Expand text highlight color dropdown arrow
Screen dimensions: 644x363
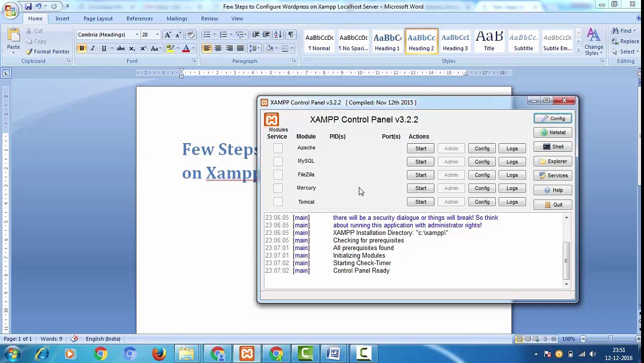[177, 48]
